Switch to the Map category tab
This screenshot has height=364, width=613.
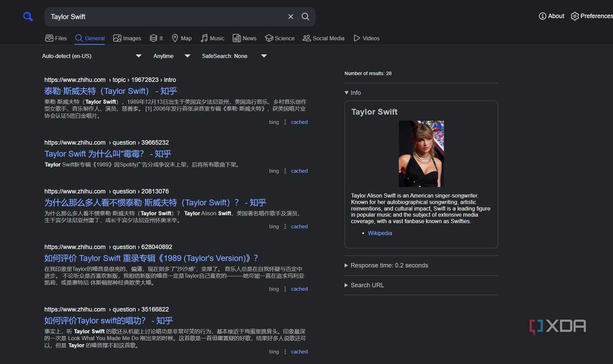coord(181,38)
